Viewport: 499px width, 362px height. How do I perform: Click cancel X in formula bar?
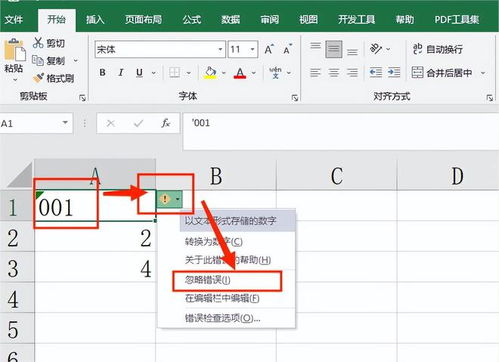[x=110, y=124]
